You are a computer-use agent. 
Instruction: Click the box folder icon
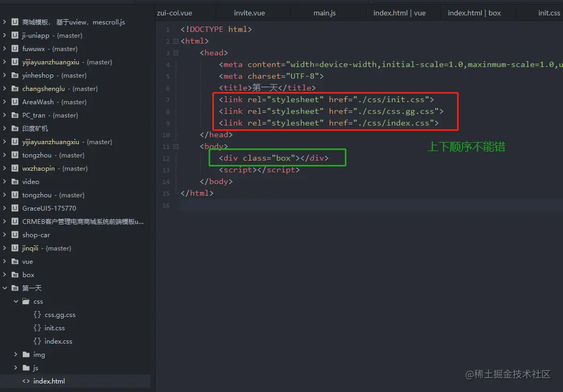tap(15, 274)
